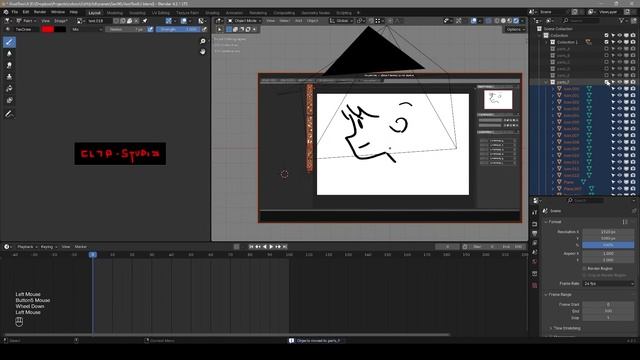
Task: Toggle the fake user shield icon
Action: (x=116, y=21)
